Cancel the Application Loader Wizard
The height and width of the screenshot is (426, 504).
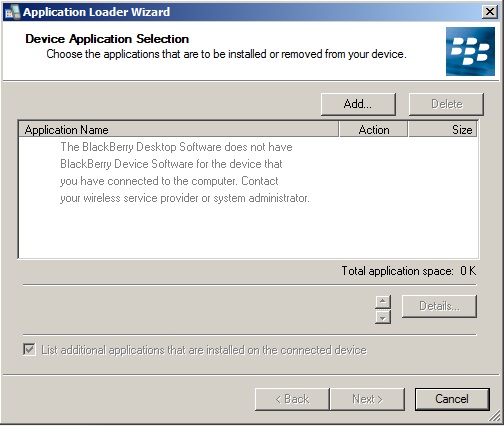point(452,399)
